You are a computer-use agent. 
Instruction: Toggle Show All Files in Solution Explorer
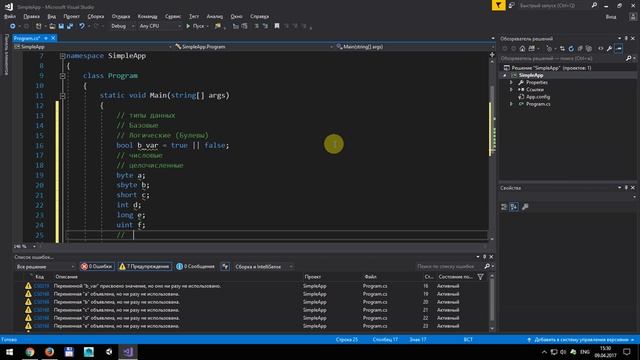(589, 49)
